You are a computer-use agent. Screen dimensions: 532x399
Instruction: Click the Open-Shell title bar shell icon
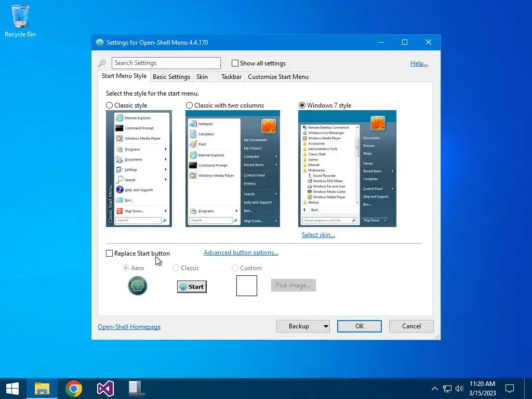click(x=99, y=43)
